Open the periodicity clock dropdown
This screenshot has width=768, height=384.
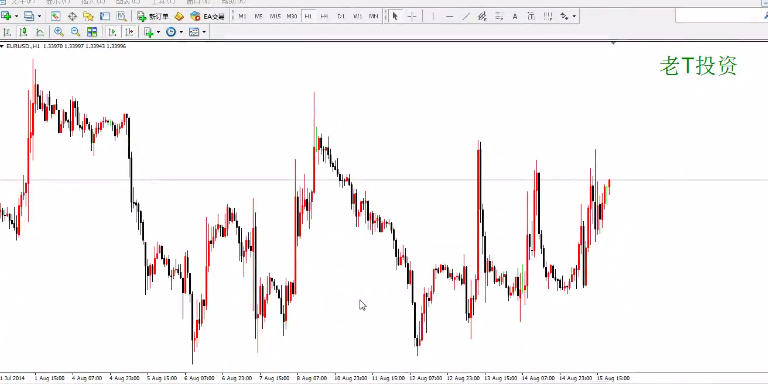(x=181, y=32)
